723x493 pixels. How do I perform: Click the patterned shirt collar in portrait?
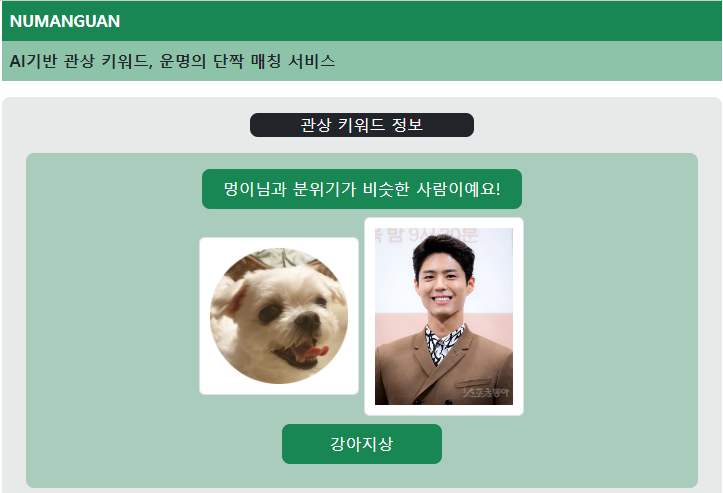[443, 344]
